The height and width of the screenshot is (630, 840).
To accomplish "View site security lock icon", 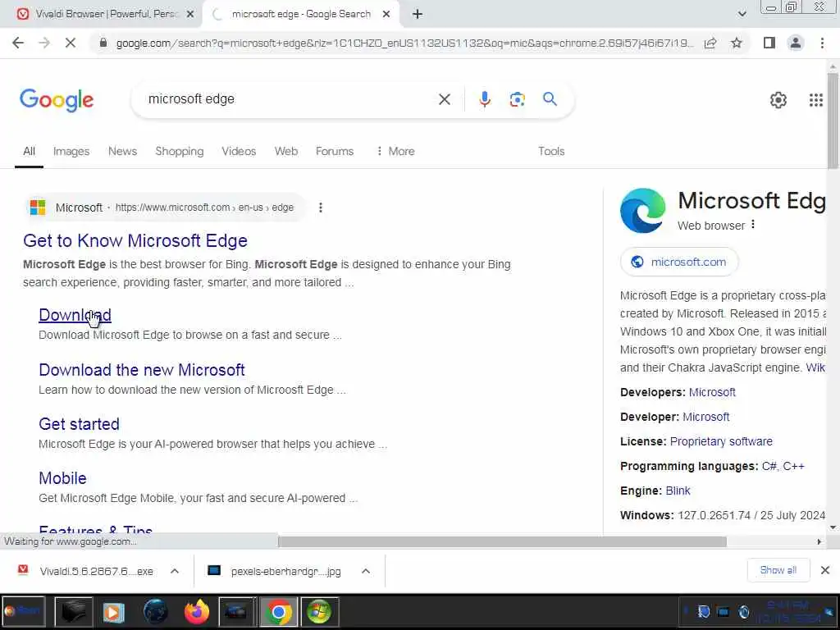I will point(103,43).
